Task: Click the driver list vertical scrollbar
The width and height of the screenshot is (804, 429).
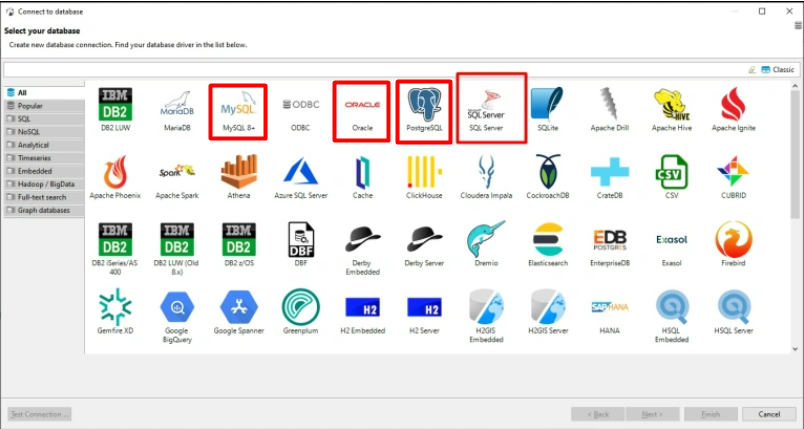Action: 795,154
